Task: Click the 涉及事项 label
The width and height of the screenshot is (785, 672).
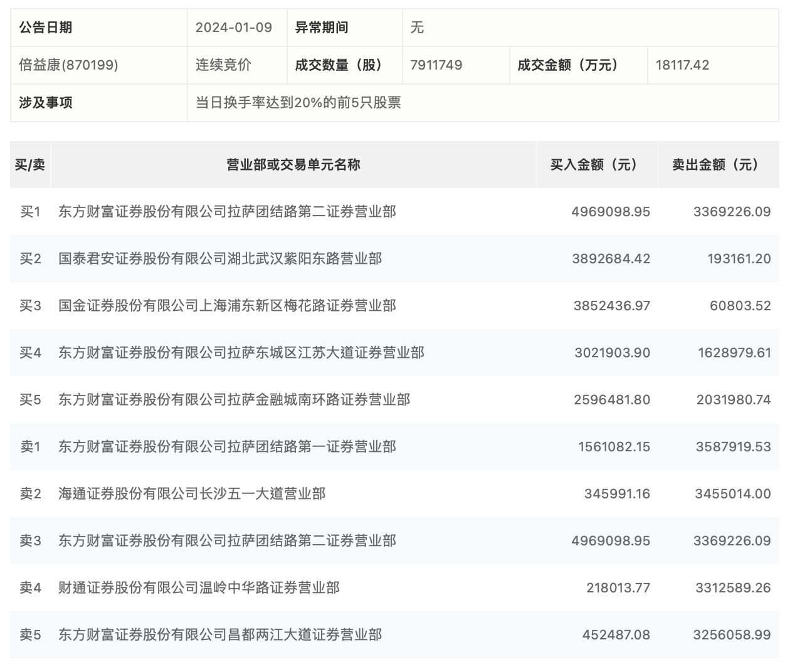Action: point(46,103)
